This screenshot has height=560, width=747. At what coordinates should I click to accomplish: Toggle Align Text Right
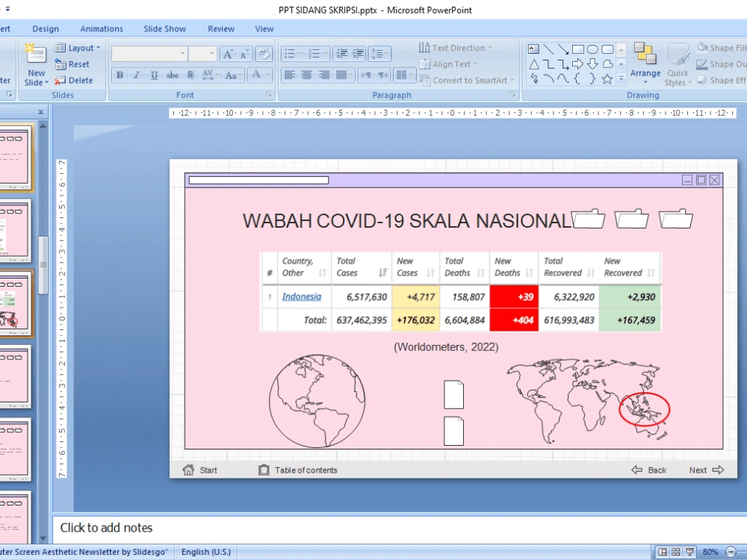324,75
